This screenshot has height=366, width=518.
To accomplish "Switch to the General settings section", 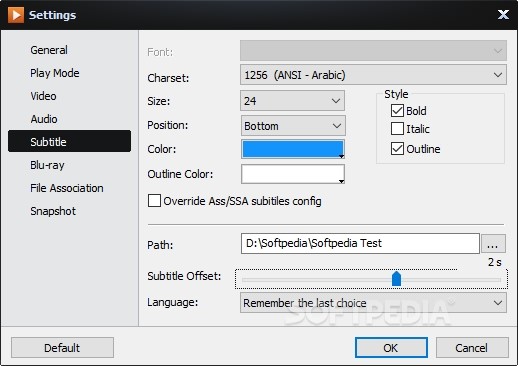I will point(49,50).
